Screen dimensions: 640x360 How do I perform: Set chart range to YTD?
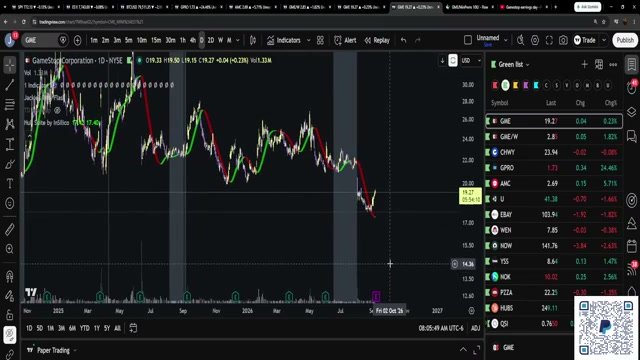tap(84, 328)
